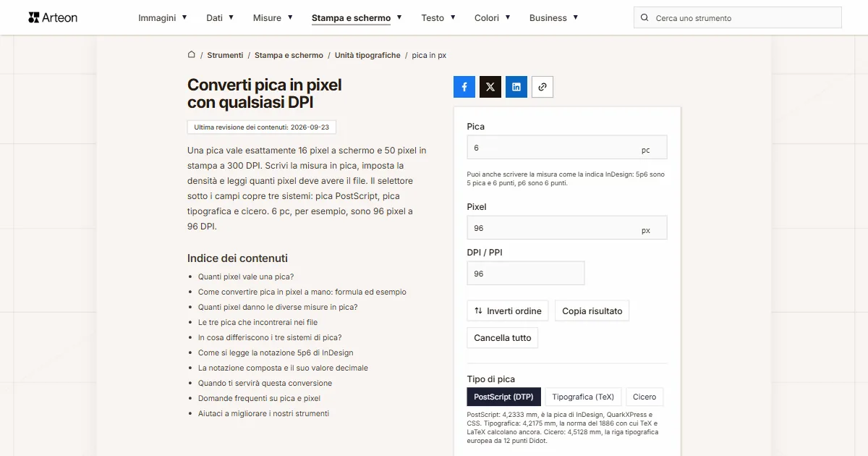Jump to Domande frequenti su pica e pixel
The image size is (868, 456).
(259, 398)
